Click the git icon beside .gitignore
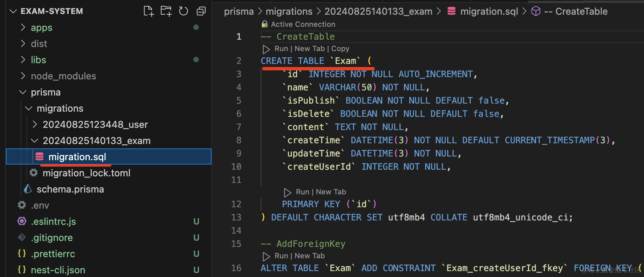644x277 pixels. click(x=22, y=237)
